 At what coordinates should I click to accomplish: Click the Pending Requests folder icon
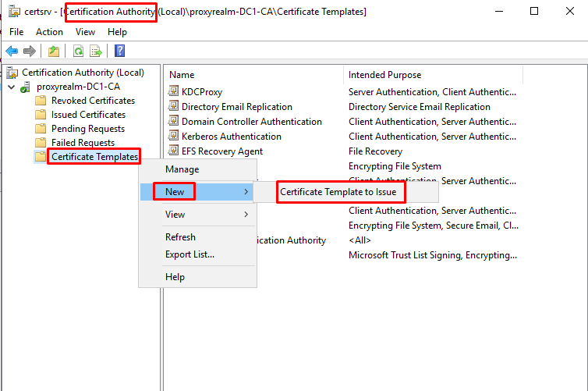[x=41, y=129]
